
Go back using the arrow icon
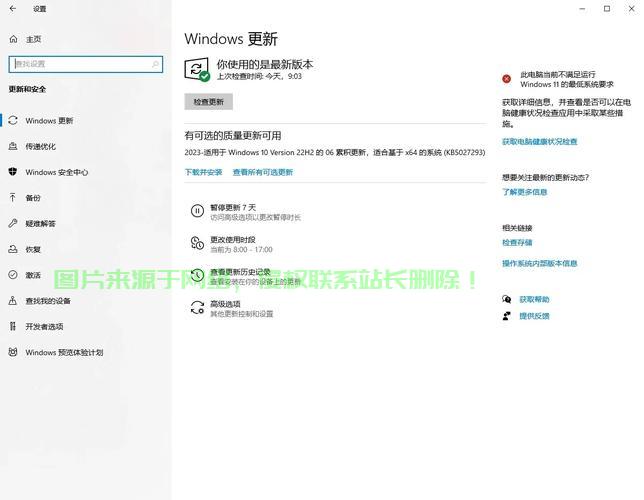(13, 9)
